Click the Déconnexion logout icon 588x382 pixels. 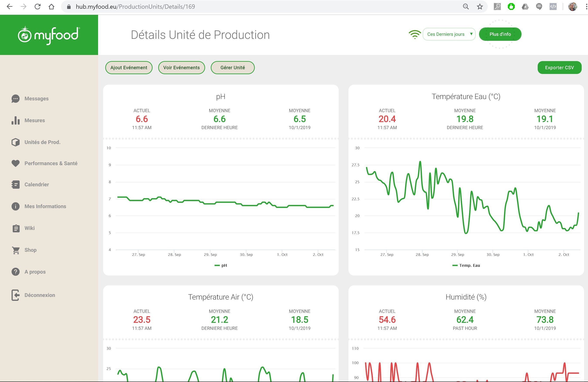15,295
